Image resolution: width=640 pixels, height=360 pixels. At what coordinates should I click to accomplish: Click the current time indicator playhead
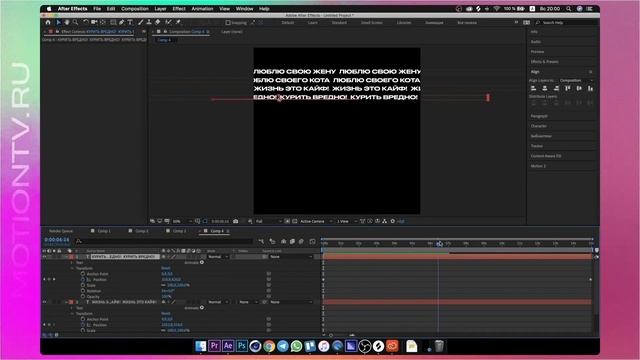pyautogui.click(x=439, y=244)
